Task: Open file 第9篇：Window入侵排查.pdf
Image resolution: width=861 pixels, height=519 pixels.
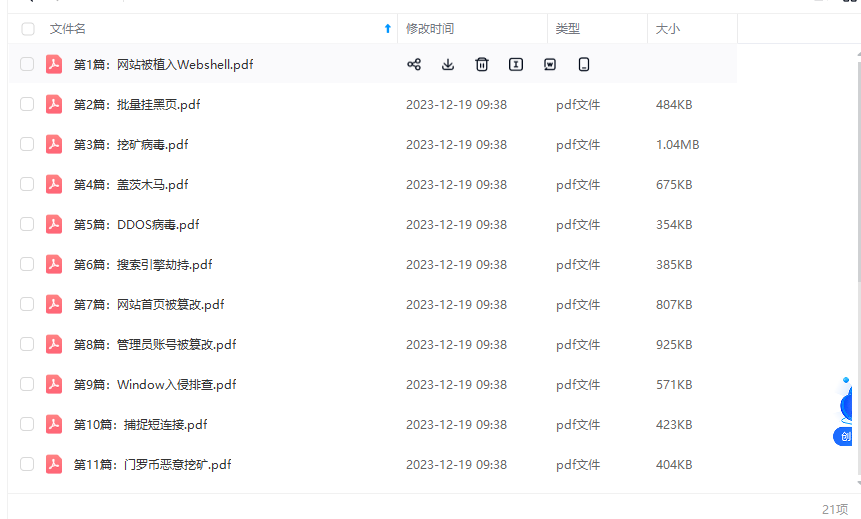Action: (155, 384)
